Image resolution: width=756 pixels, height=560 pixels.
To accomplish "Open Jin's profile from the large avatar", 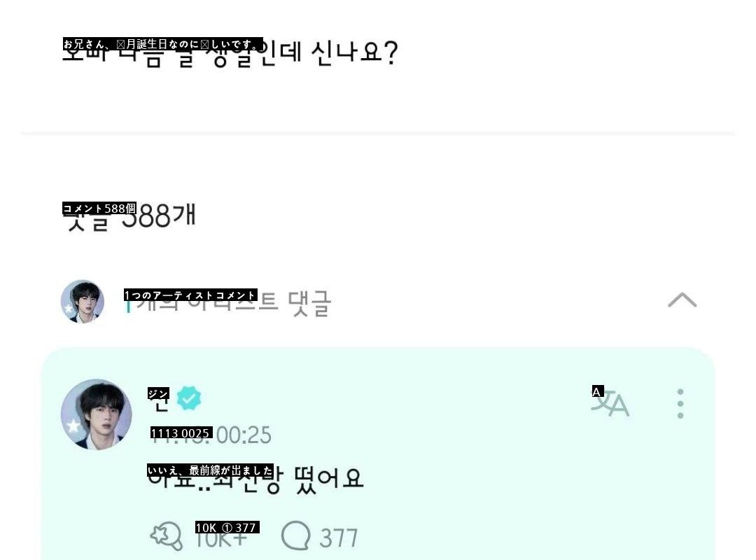I will [97, 414].
